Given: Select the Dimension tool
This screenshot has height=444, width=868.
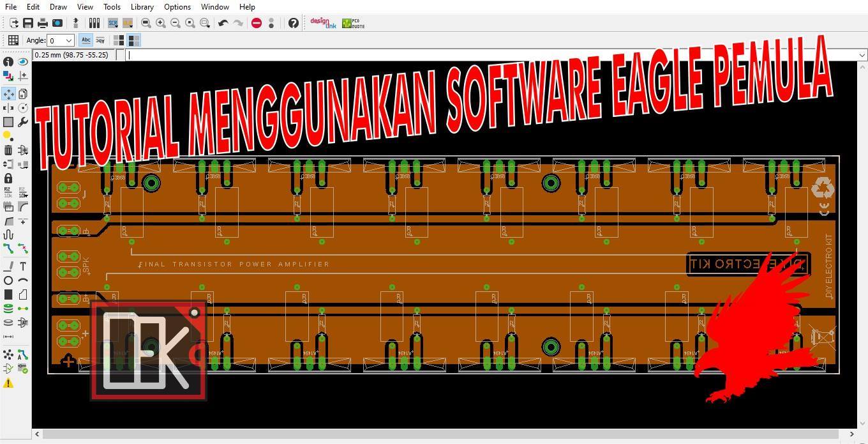Looking at the screenshot, I should [x=8, y=337].
